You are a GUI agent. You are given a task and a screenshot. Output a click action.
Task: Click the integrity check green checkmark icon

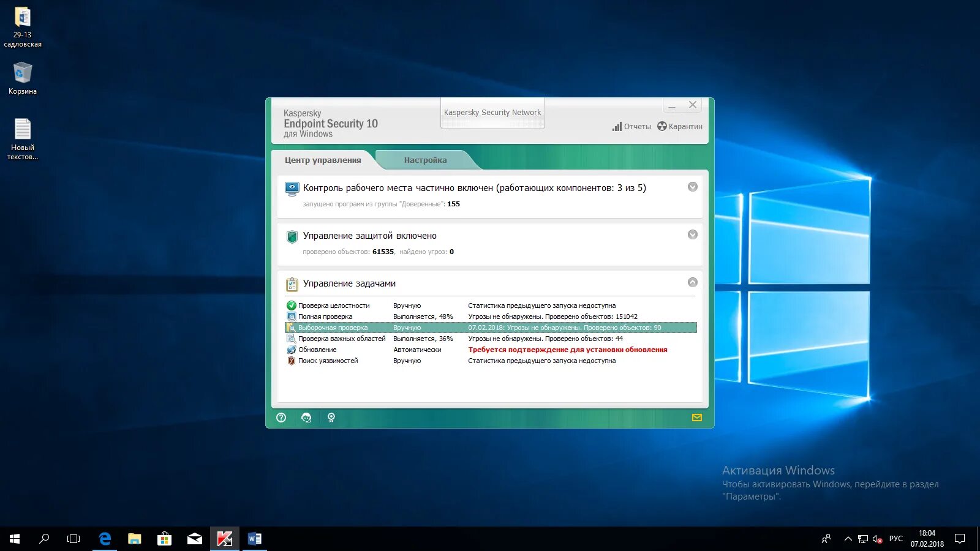coord(292,305)
